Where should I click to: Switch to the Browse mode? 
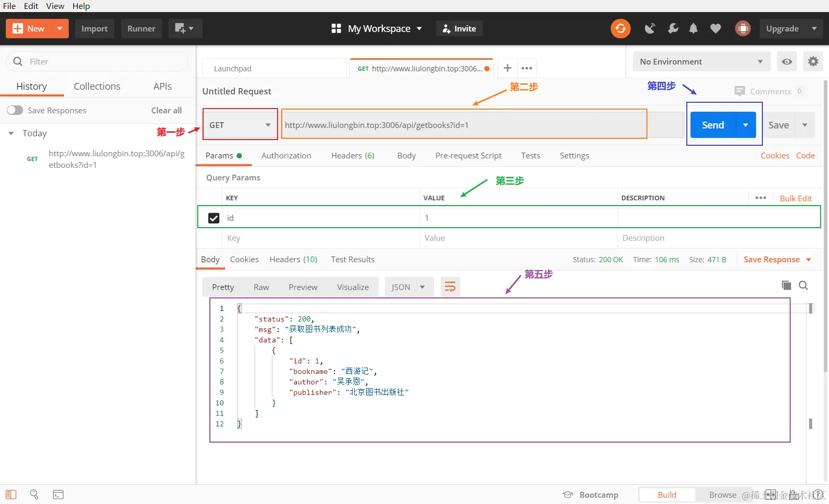(x=722, y=495)
